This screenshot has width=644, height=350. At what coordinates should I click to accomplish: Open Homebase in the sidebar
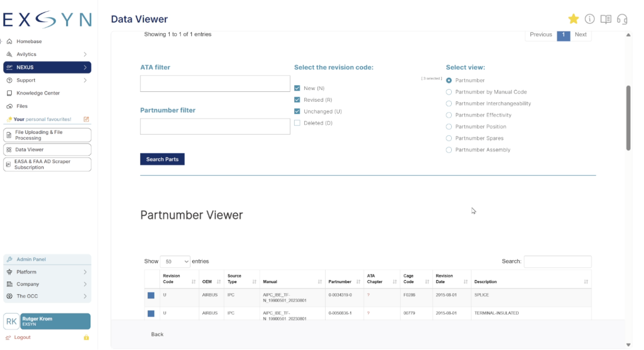click(x=29, y=41)
